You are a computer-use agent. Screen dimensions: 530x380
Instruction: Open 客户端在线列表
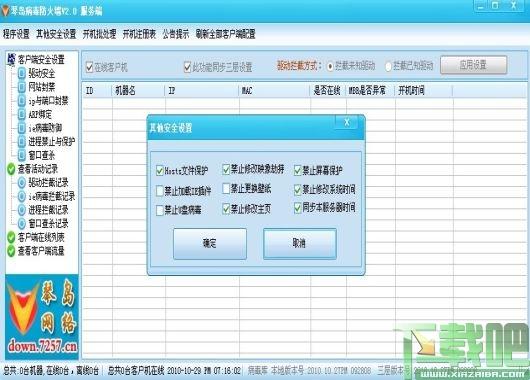point(41,237)
